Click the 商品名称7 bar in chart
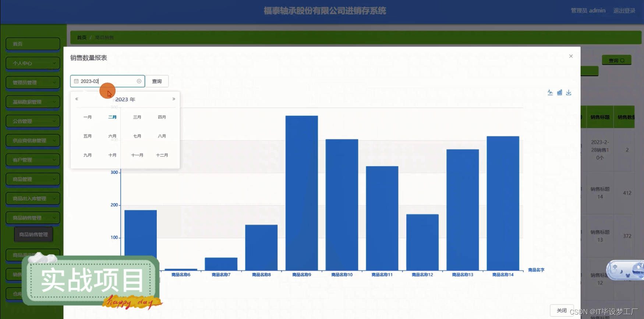Image resolution: width=644 pixels, height=319 pixels. [x=221, y=264]
